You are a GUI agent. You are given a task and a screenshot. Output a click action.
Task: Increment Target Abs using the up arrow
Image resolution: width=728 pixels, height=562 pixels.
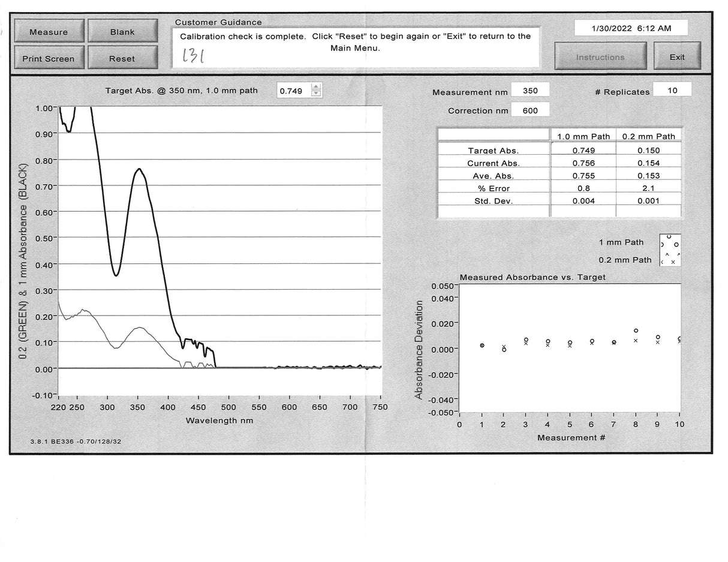315,87
